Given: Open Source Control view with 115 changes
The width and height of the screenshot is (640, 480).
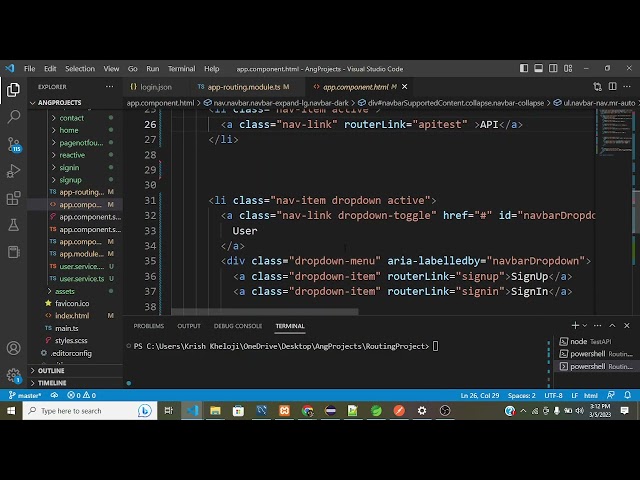Looking at the screenshot, I should click(13, 144).
